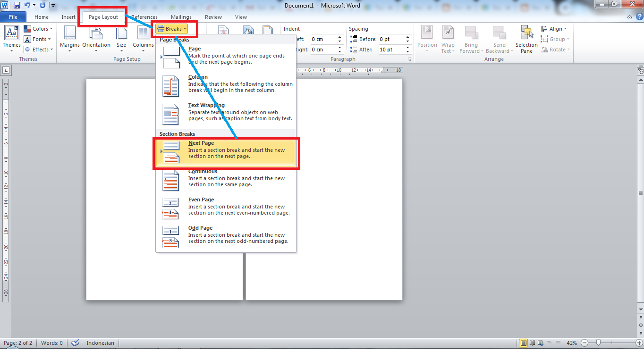Screen dimensions: 644x349
Task: Click page count in status bar
Action: pyautogui.click(x=18, y=343)
